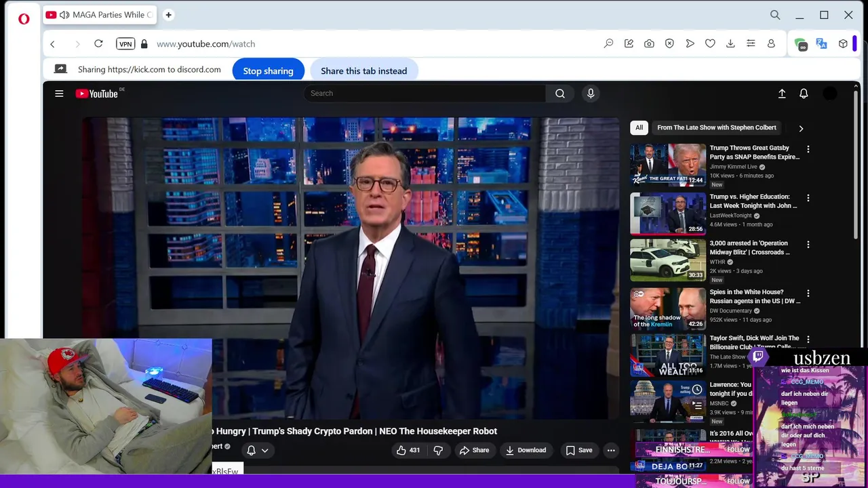Click DW Documentary channel name
This screenshot has width=868, height=488.
731,310
